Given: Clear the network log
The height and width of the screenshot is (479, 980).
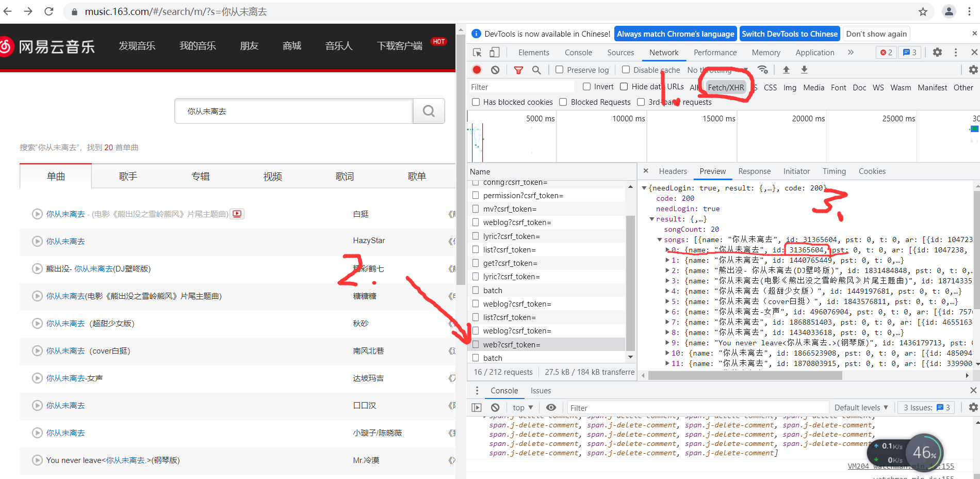Looking at the screenshot, I should pos(495,70).
